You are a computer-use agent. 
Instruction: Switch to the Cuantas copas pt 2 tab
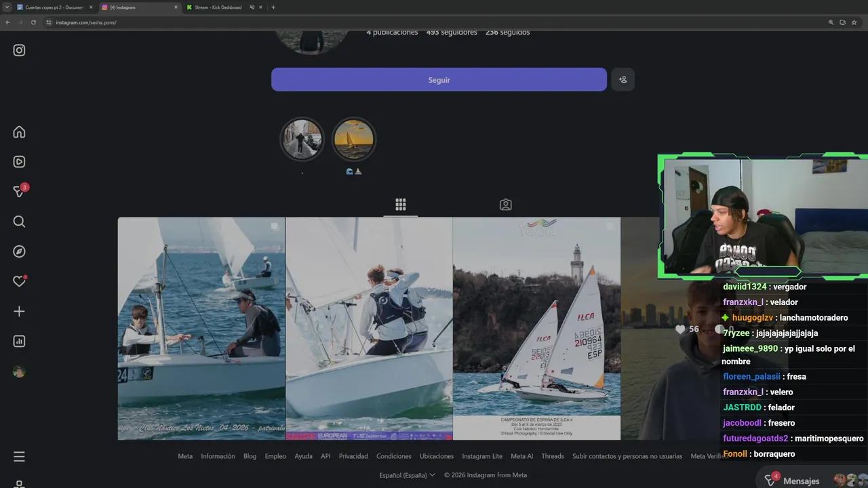click(53, 7)
